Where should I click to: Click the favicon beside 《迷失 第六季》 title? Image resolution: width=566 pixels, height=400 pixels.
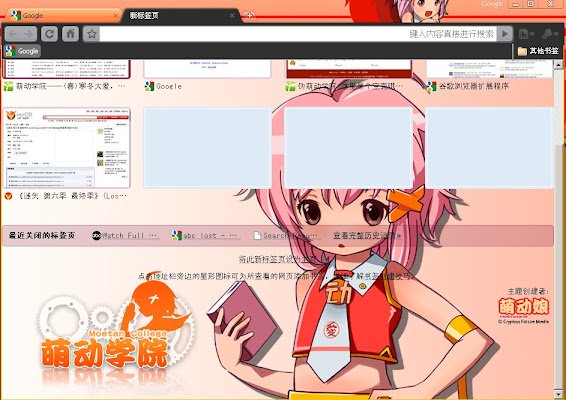[x=8, y=196]
